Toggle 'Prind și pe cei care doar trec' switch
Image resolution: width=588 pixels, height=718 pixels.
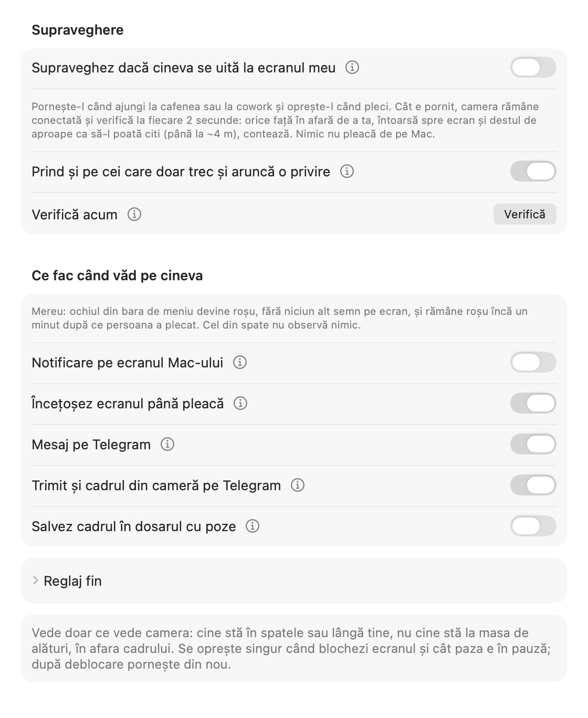pyautogui.click(x=533, y=172)
